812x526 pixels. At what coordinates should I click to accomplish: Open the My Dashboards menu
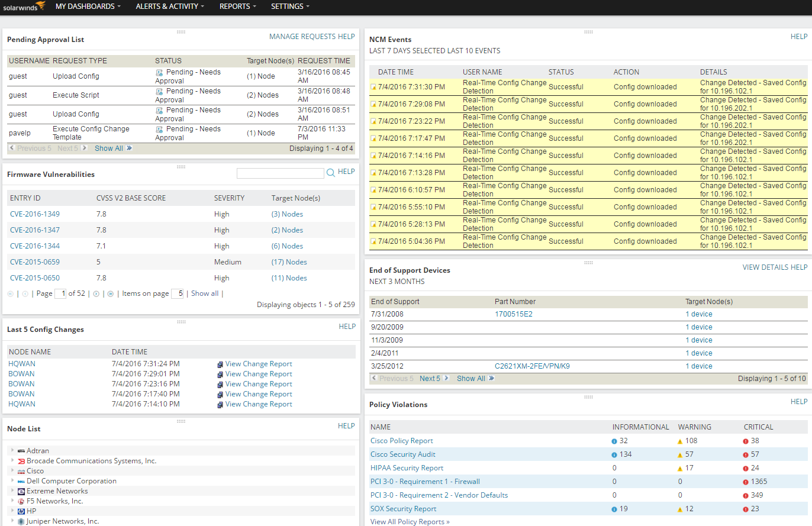pyautogui.click(x=88, y=7)
